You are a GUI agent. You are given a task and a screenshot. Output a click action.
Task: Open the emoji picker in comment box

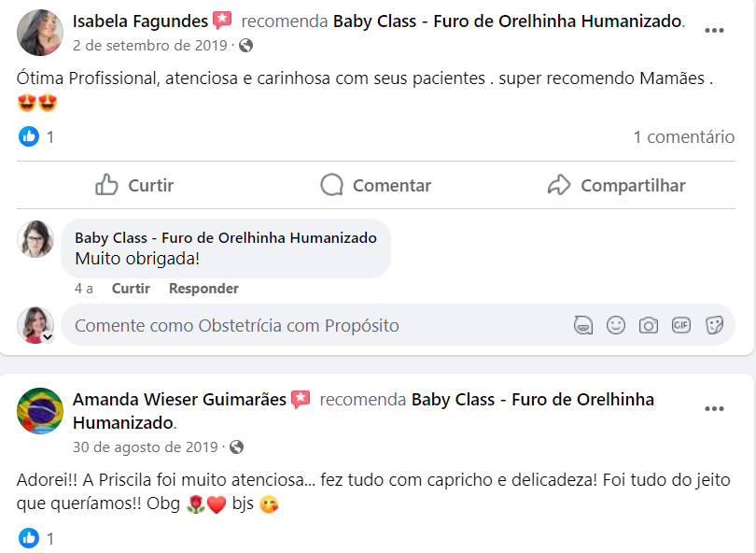616,325
